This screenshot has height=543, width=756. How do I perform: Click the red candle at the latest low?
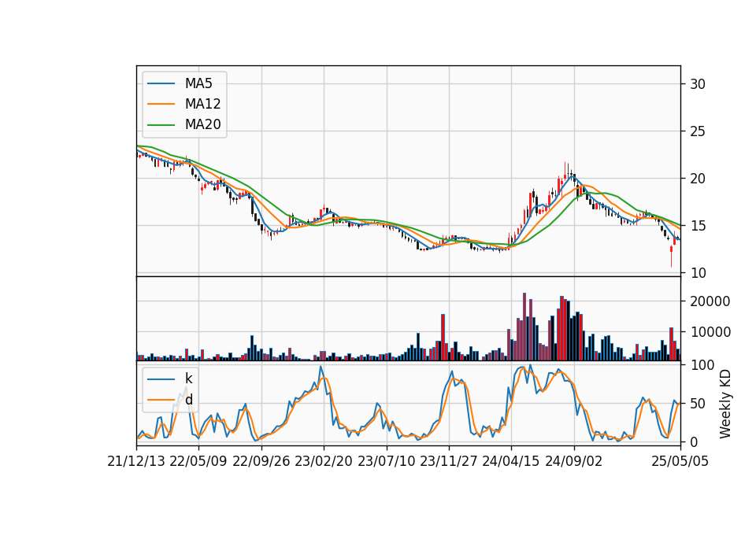click(x=671, y=256)
